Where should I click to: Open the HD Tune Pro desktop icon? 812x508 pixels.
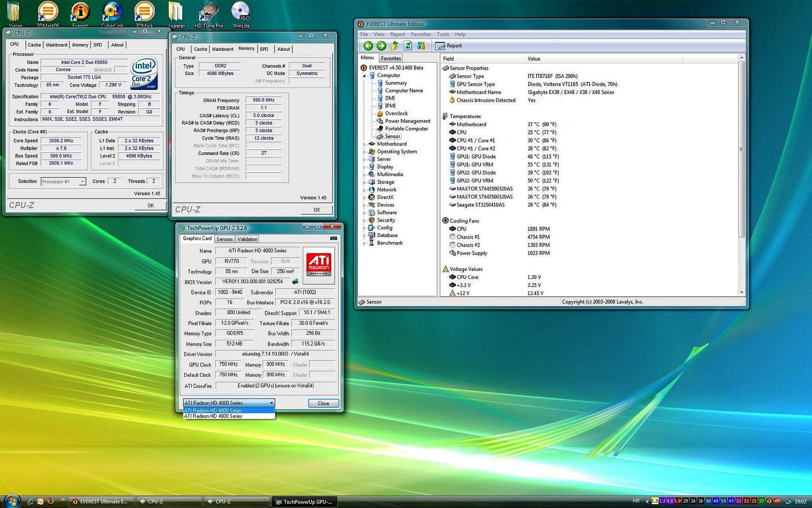pos(209,14)
